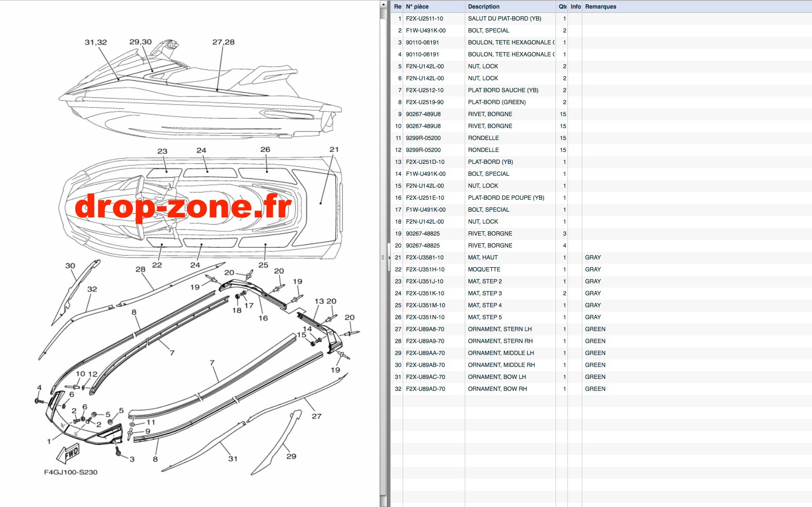The image size is (812, 507).
Task: Select 'MAT, STEP 3' description
Action: pos(485,293)
